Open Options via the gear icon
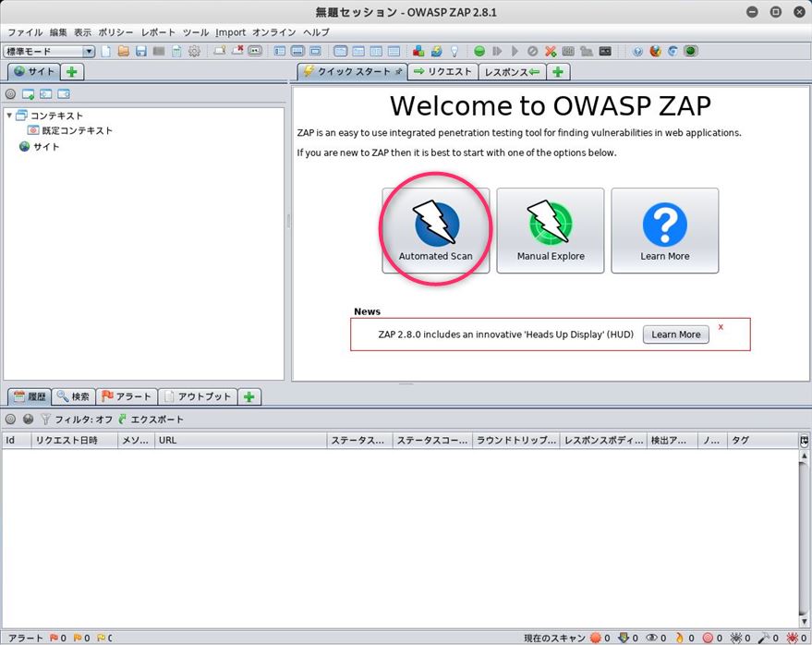Screen dimensions: 812x645 tap(194, 52)
